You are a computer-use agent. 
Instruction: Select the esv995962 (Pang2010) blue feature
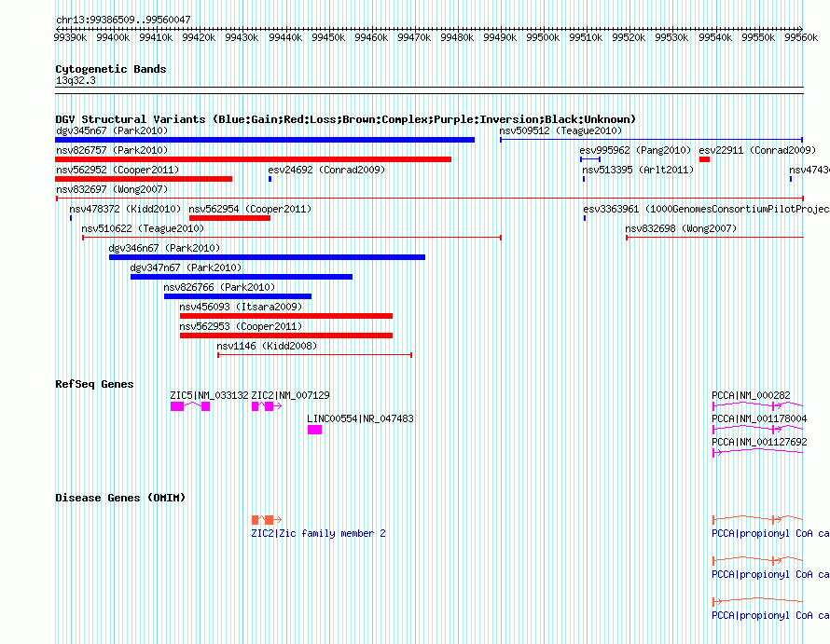pos(590,159)
